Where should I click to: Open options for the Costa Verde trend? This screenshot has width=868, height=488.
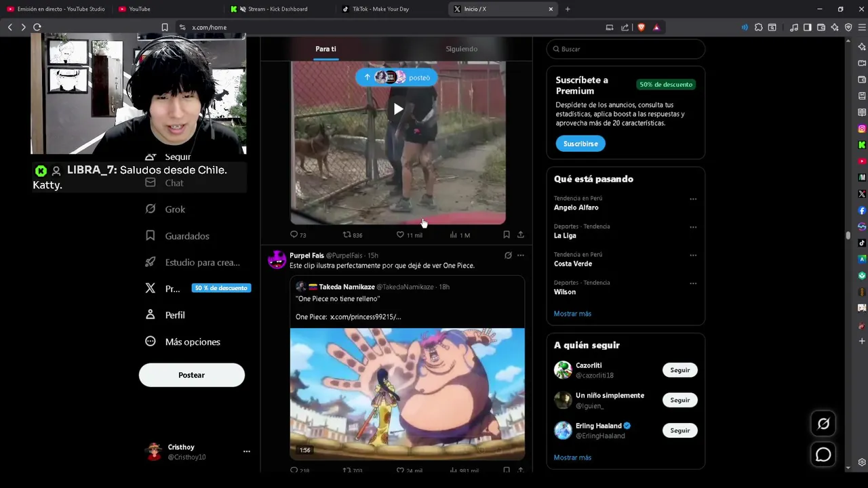[693, 256]
